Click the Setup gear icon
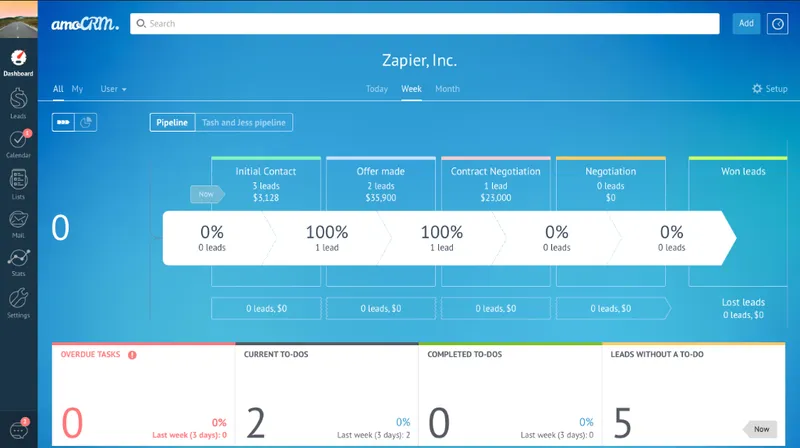The image size is (800, 448). (757, 89)
